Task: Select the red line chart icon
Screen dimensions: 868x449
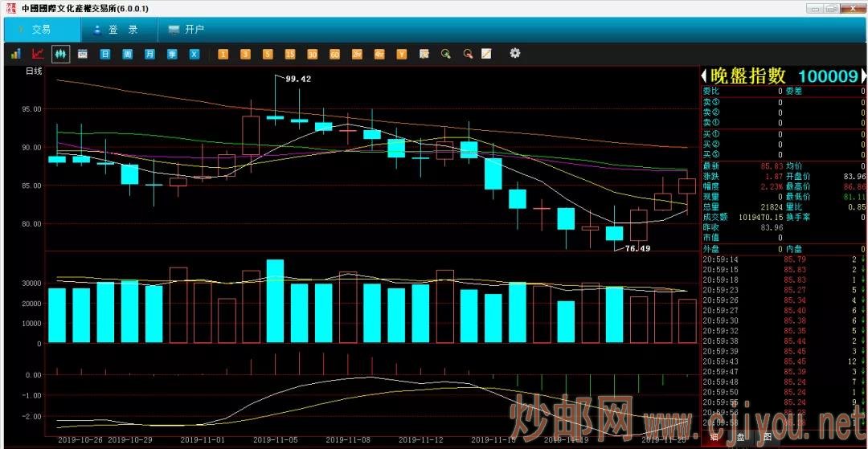Action: tap(38, 54)
